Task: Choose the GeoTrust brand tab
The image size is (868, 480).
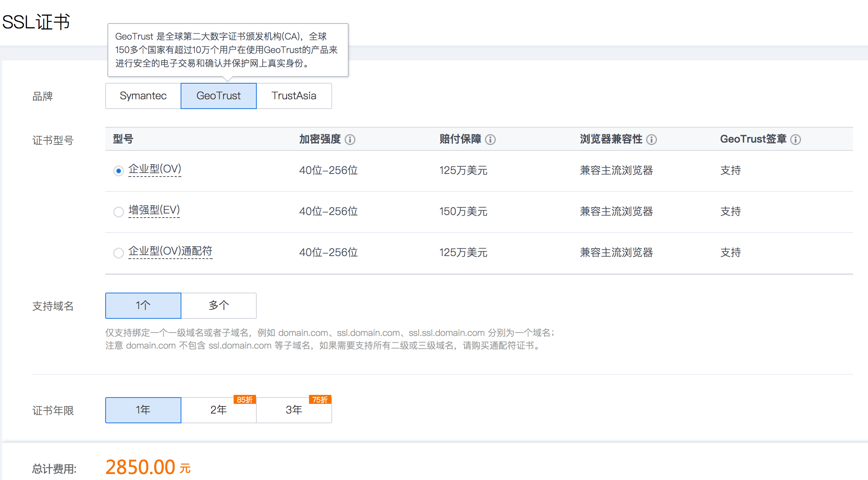Action: click(219, 96)
